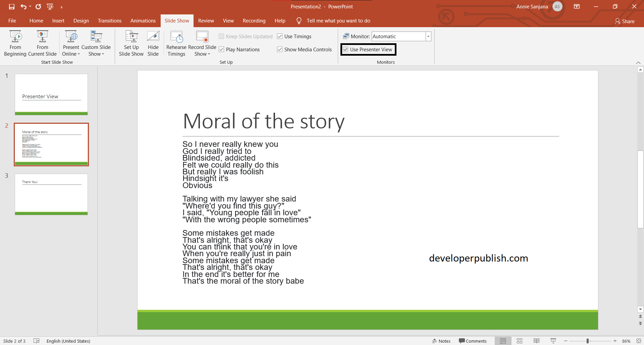The height and width of the screenshot is (345, 644).
Task: Uncheck Use Presenter View
Action: 346,49
